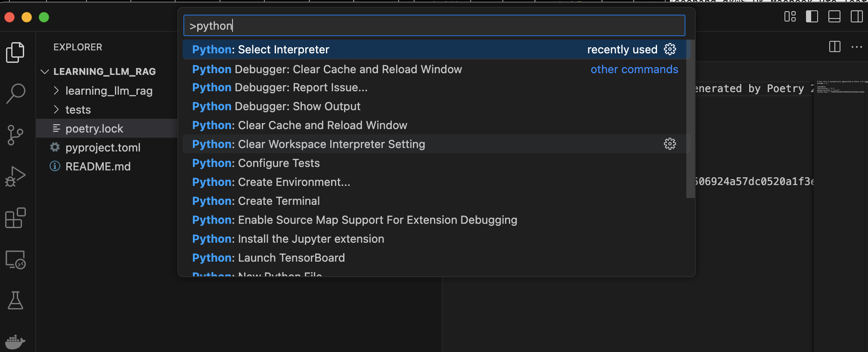Expand the learning_llm_rag folder chevron

pyautogui.click(x=56, y=90)
